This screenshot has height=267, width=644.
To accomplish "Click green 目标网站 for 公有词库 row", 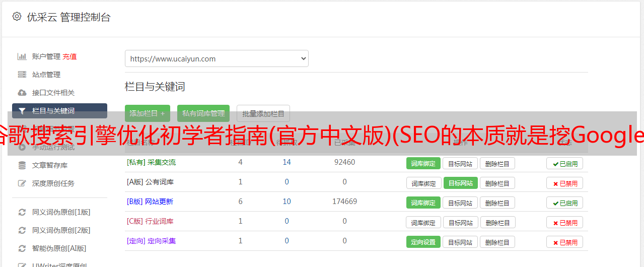I will pyautogui.click(x=460, y=183).
